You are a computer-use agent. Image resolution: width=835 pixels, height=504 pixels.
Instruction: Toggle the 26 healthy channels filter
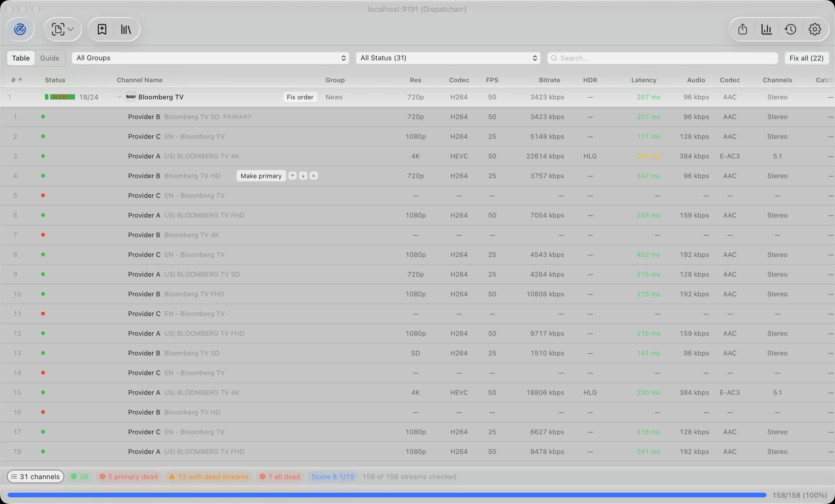coord(80,476)
